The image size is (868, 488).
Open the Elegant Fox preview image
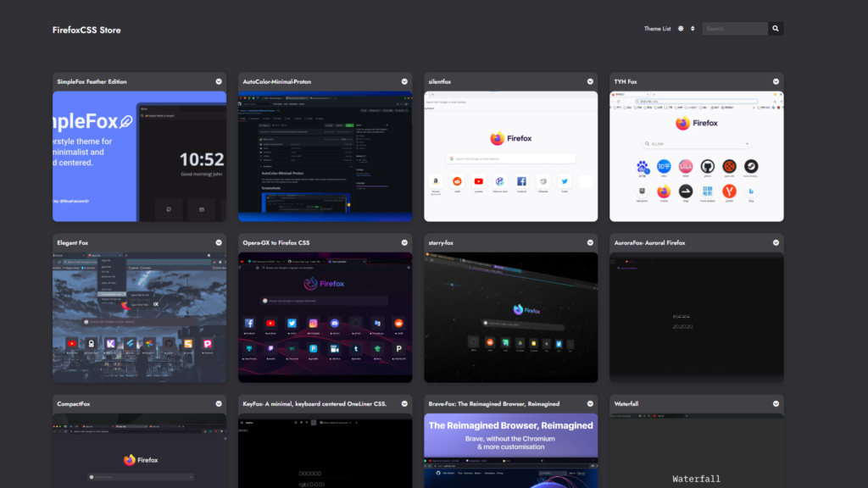[140, 318]
